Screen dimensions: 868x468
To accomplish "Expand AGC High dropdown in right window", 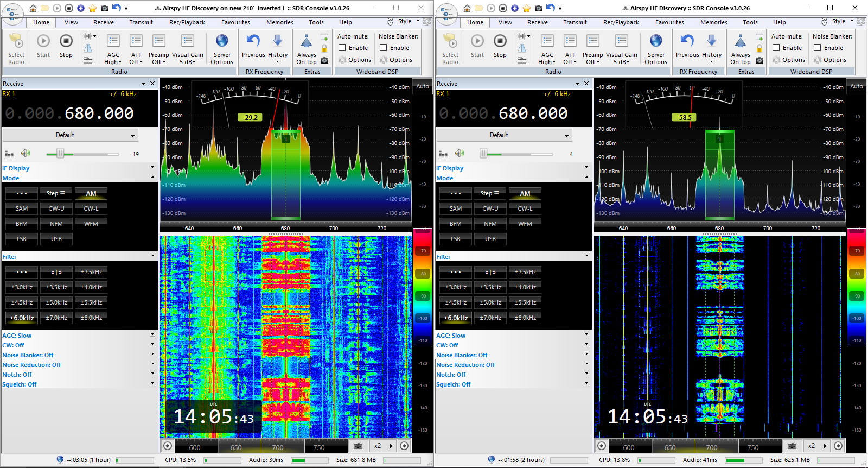I will coord(547,59).
